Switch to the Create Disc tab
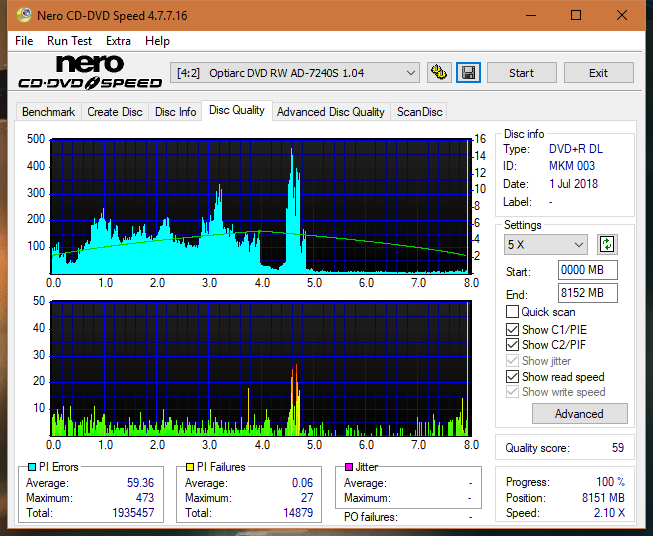Viewport: 653px width, 536px height. click(x=115, y=112)
